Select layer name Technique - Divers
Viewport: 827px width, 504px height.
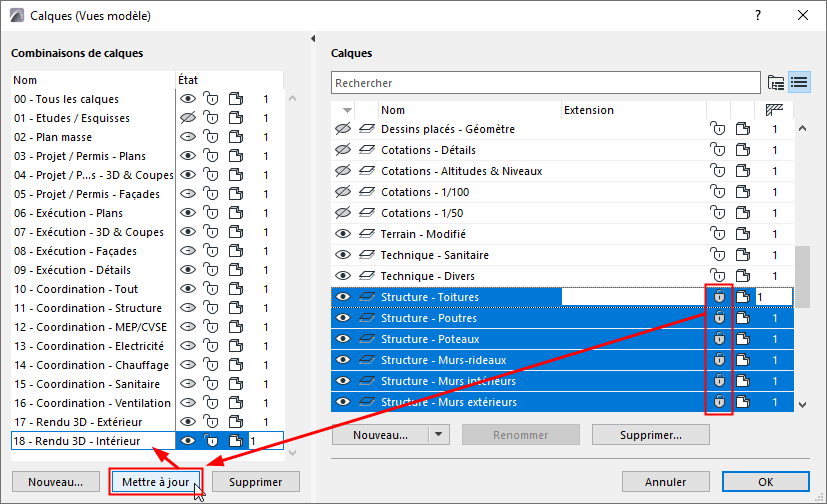pos(428,276)
